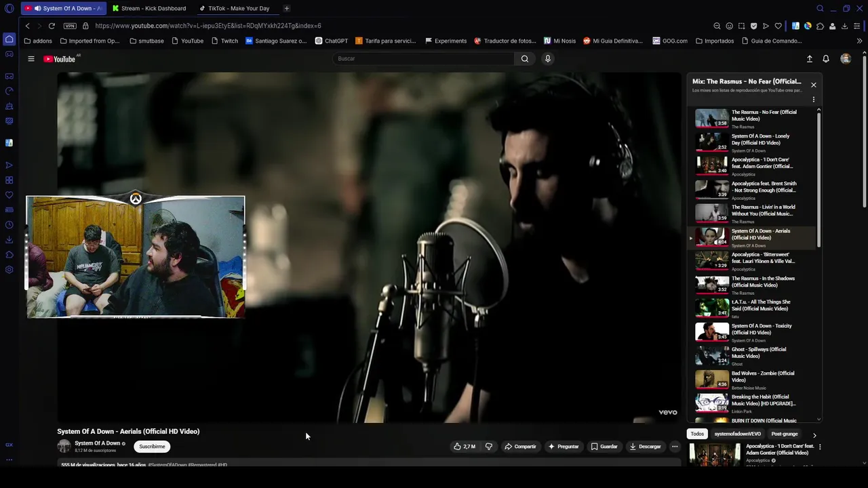Click the YouTube upload arrow icon
The height and width of the screenshot is (488, 868).
tap(809, 59)
